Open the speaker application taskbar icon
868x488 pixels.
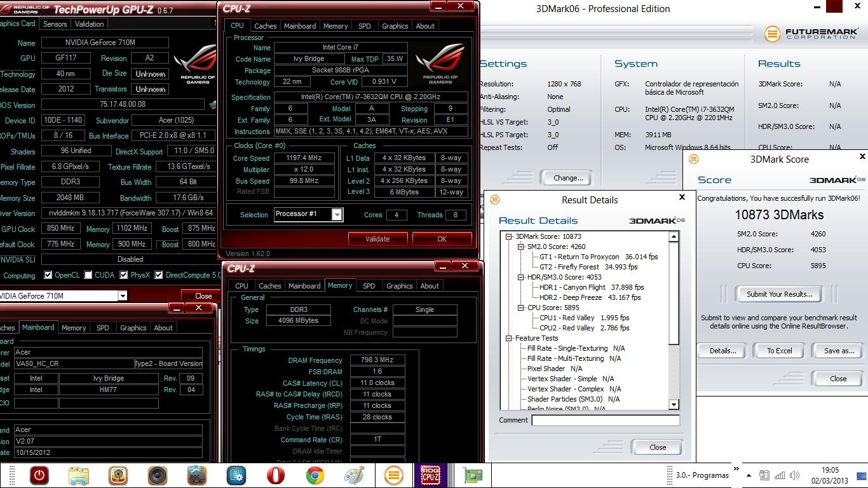pyautogui.click(x=158, y=475)
